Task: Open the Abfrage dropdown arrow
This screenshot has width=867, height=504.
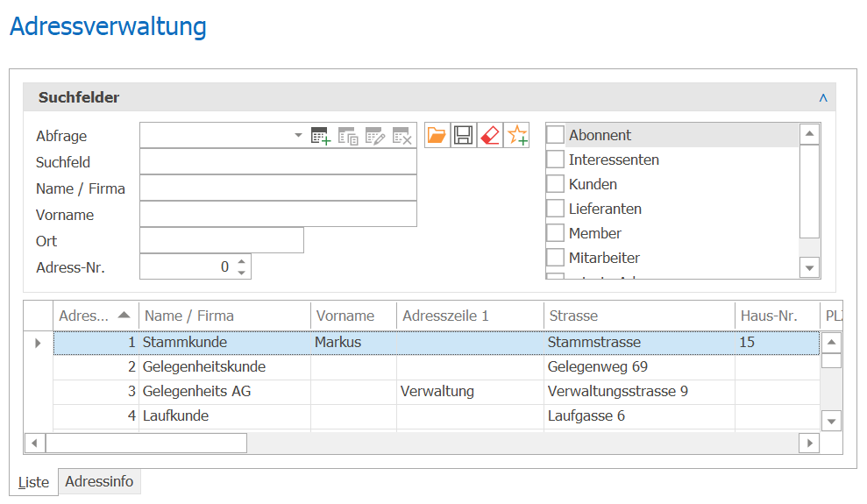Action: coord(298,135)
